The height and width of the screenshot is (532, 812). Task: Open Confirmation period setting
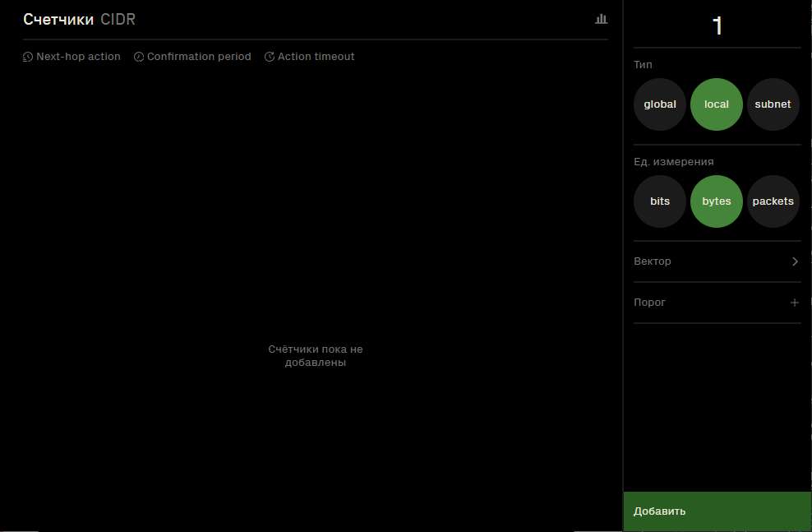pyautogui.click(x=192, y=57)
